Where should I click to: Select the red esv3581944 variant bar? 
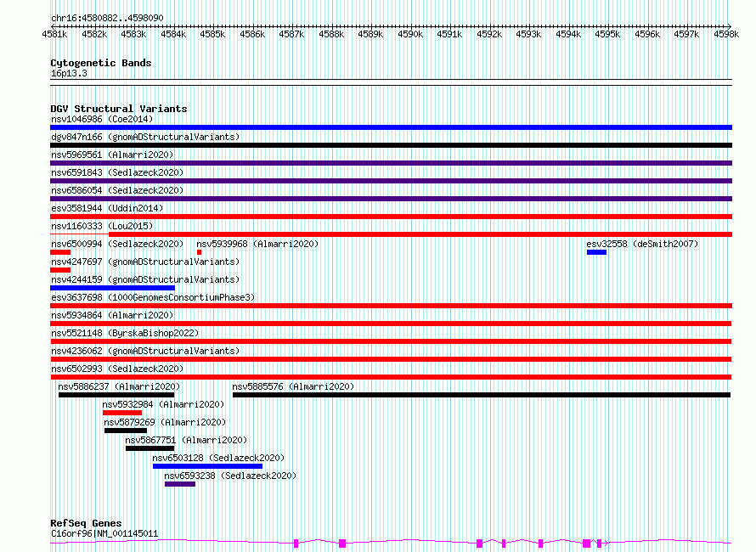[x=391, y=217]
